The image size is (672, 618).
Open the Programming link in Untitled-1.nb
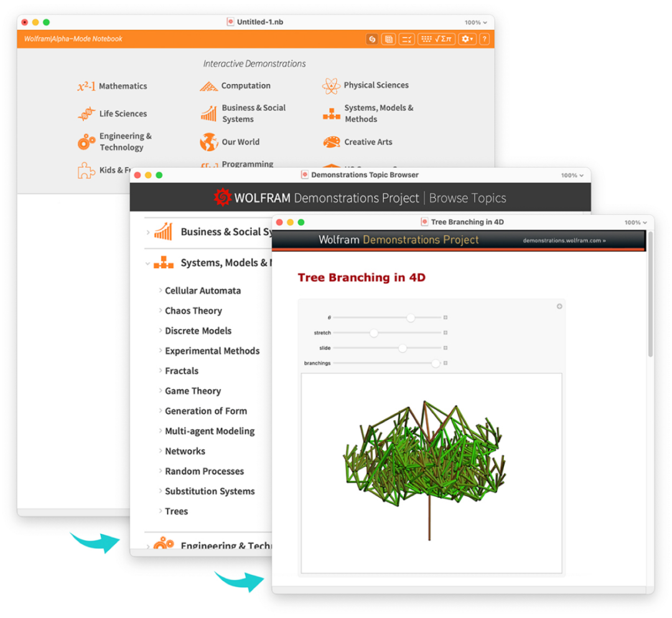pos(247,164)
